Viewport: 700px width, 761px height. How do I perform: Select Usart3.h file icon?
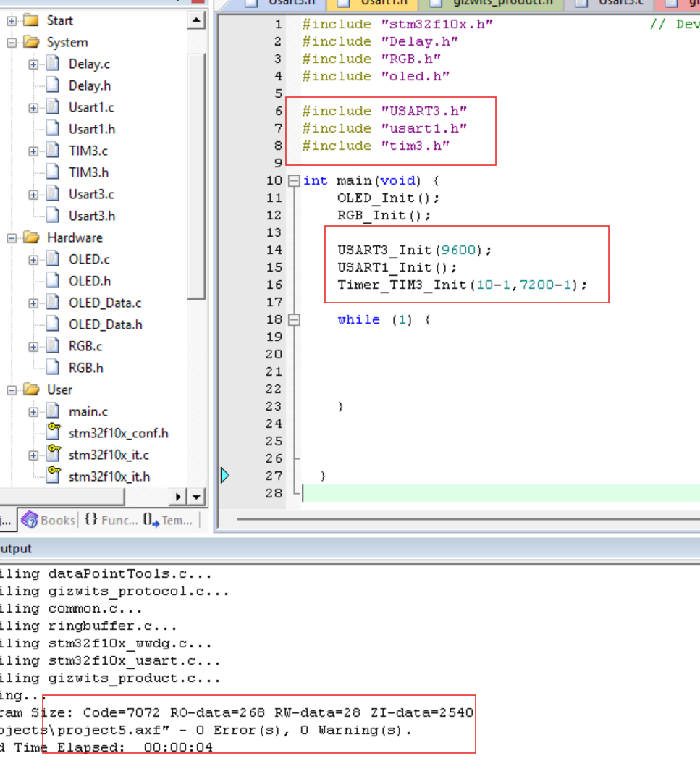(x=53, y=216)
